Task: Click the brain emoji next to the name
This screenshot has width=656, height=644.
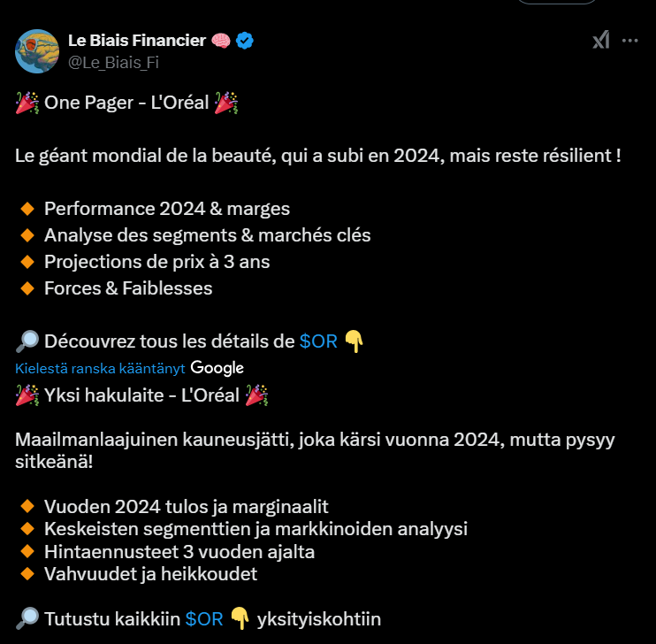Action: [x=221, y=41]
